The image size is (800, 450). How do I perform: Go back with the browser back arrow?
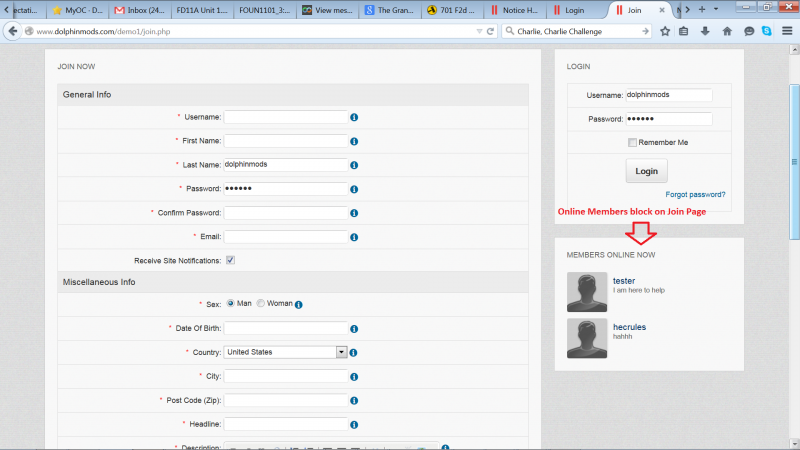(13, 31)
